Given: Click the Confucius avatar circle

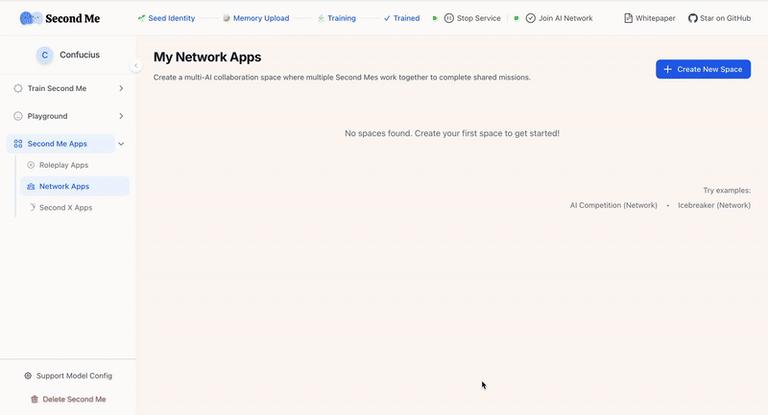Looking at the screenshot, I should (45, 55).
